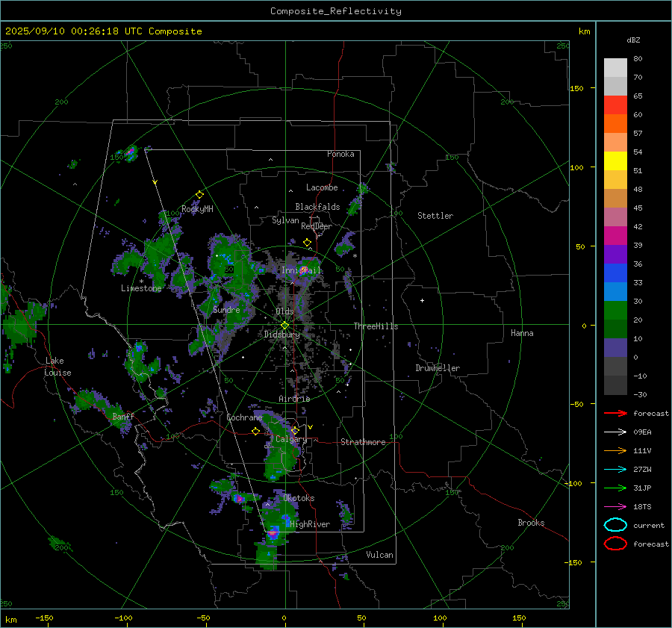
Task: Click the yellow diamond radar-center marker above Didsbury
Action: coord(285,326)
